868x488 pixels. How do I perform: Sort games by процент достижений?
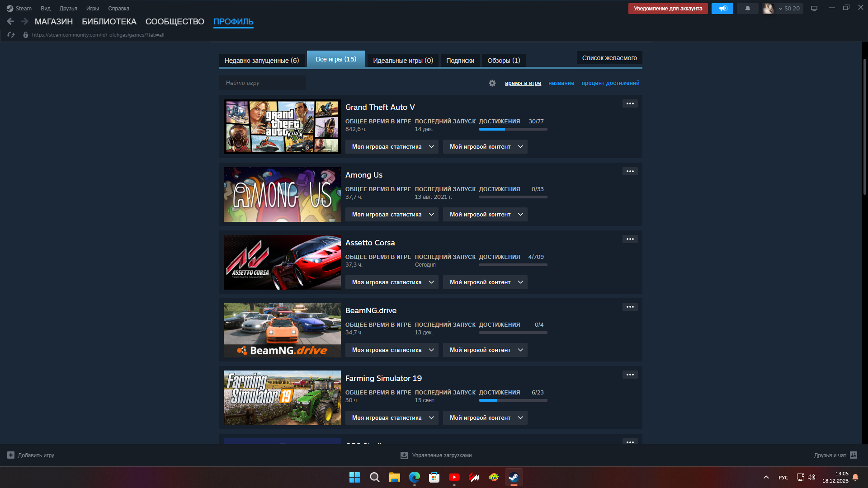tap(610, 83)
